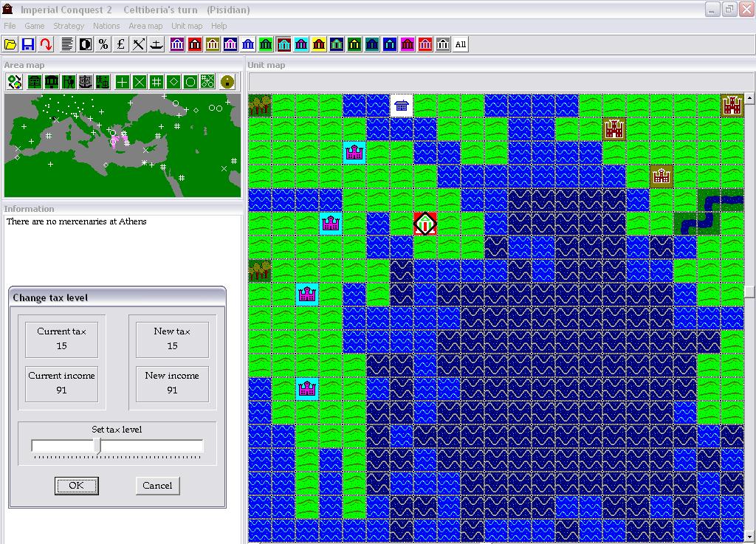Viewport: 756px width, 544px height.
Task: Open the Strategy menu
Action: (x=69, y=26)
